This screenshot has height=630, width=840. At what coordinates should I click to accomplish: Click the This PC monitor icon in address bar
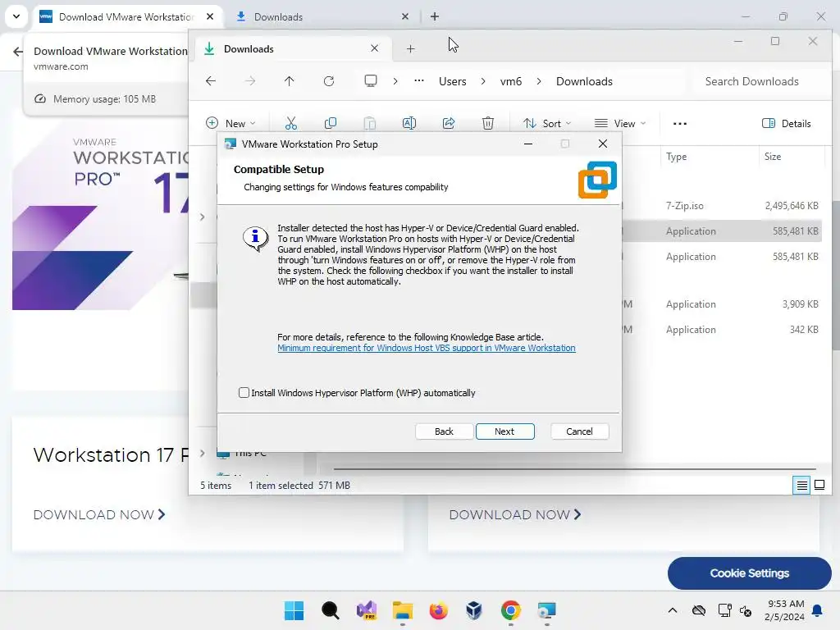point(370,81)
